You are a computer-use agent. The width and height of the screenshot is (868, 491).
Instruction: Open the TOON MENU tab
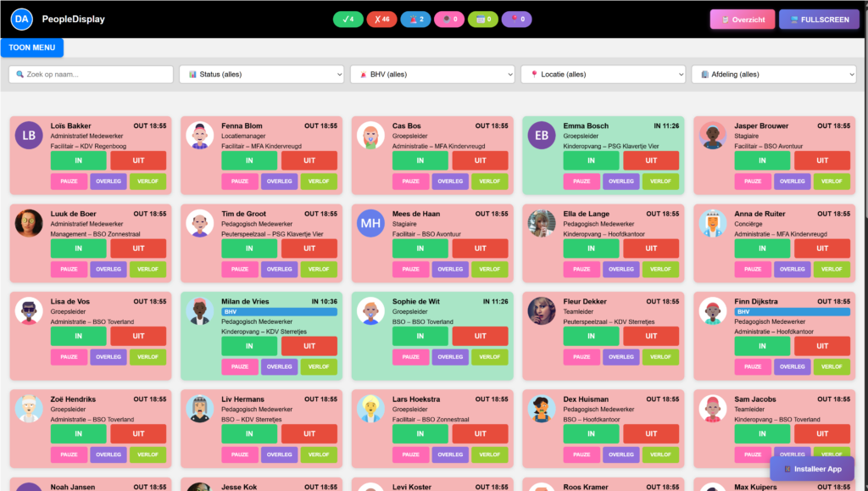point(32,47)
